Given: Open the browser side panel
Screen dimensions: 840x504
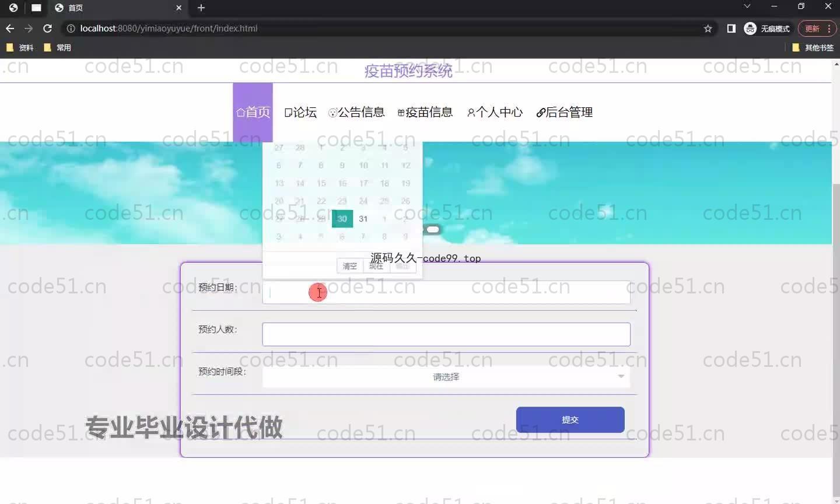Looking at the screenshot, I should 731,28.
